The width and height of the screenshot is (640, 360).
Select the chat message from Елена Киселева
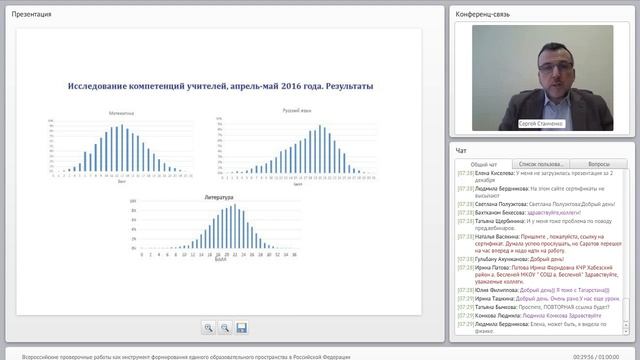coord(539,176)
